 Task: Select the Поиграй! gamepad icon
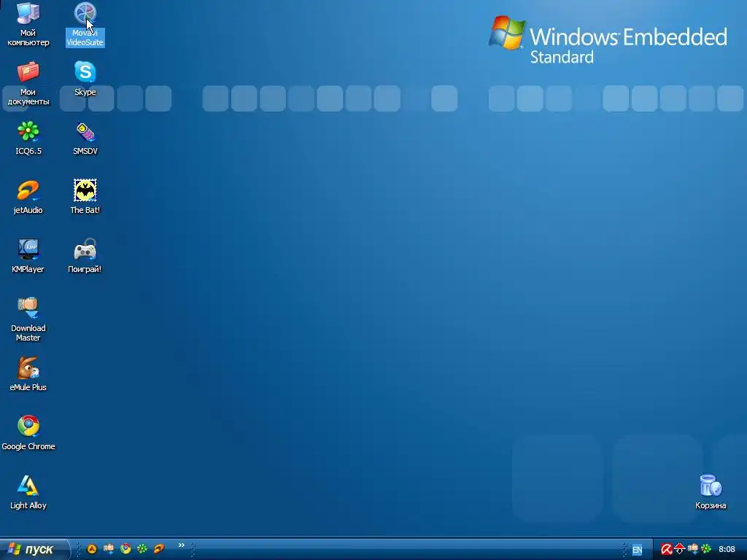pyautogui.click(x=85, y=256)
